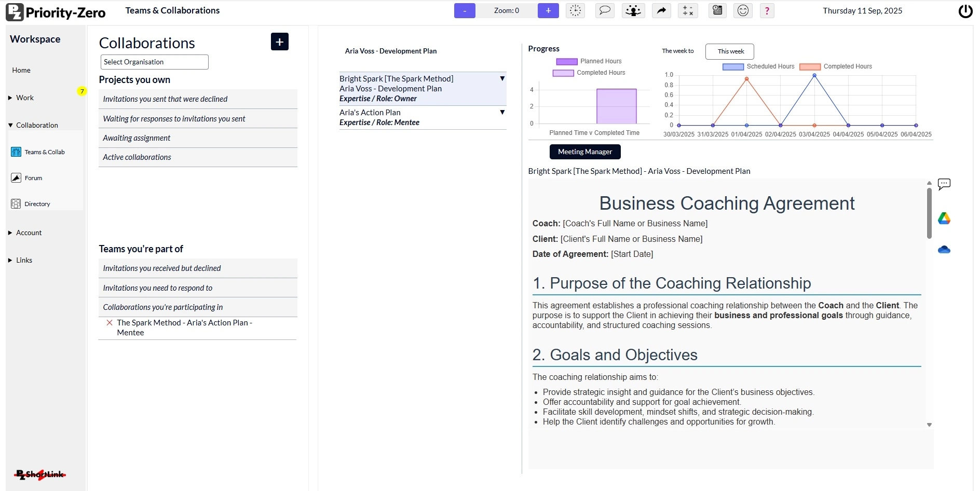The height and width of the screenshot is (491, 980).
Task: Click the speech bubble chat toolbar icon
Action: coord(605,10)
